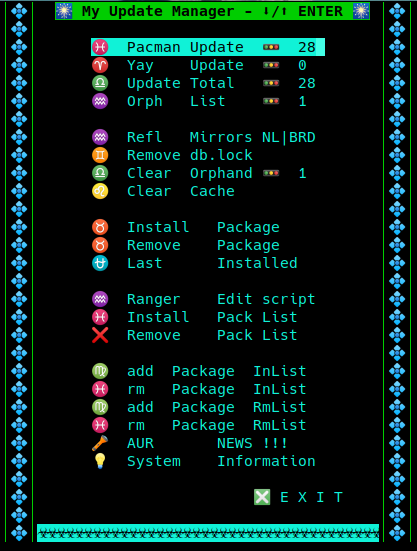Click the Libra icon beside Update Total
This screenshot has width=417, height=551.
(x=100, y=83)
